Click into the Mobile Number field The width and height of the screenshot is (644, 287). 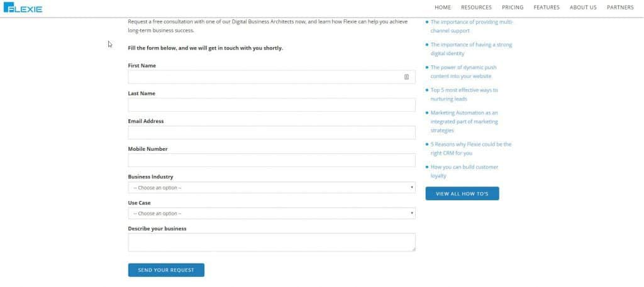[x=272, y=160]
